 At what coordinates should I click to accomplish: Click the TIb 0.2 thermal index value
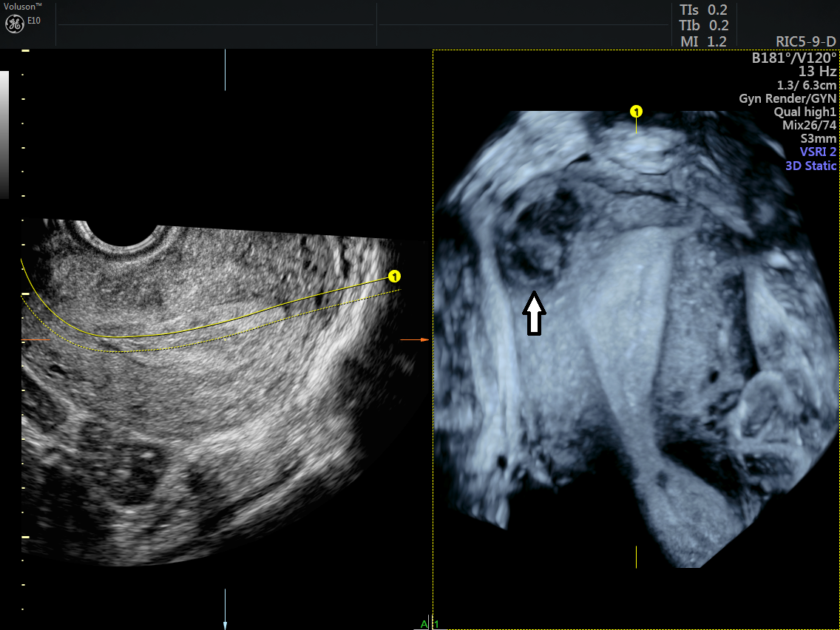(702, 26)
